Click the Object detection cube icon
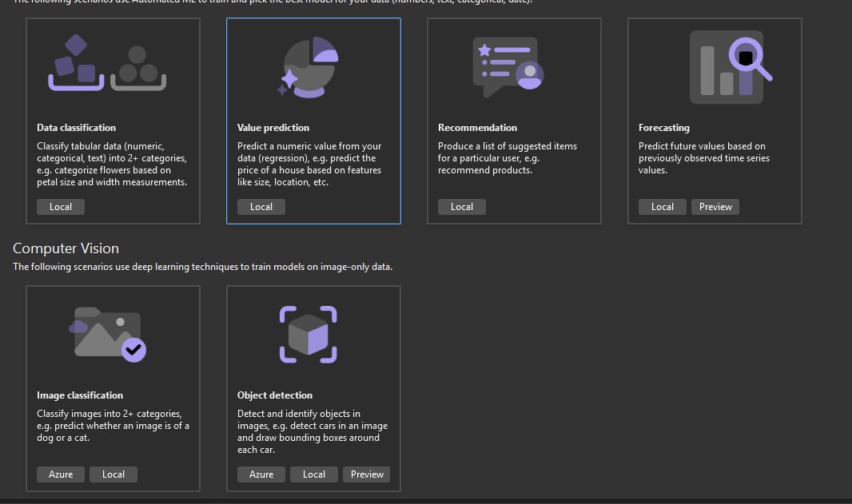The height and width of the screenshot is (504, 852). click(x=309, y=334)
